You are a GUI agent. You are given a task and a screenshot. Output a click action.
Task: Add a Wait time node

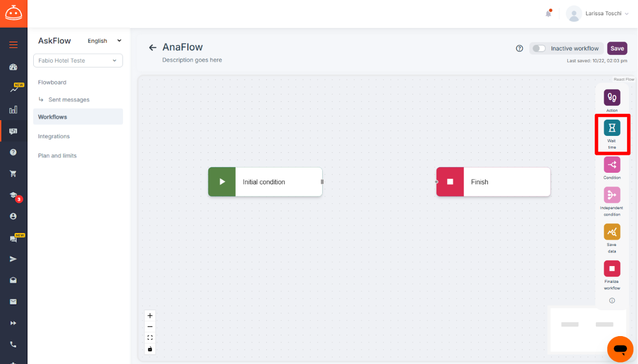click(612, 127)
